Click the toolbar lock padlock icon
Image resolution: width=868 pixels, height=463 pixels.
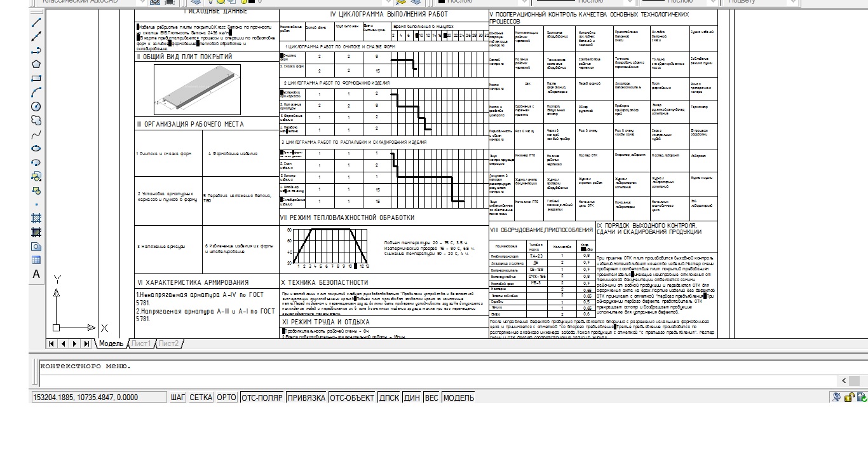[849, 397]
